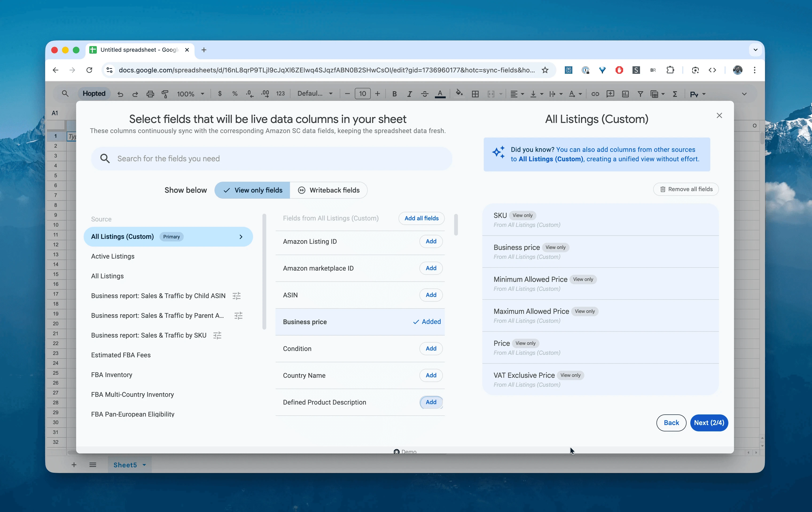812x512 pixels.
Task: Switch to Writeback fields
Action: tap(328, 190)
